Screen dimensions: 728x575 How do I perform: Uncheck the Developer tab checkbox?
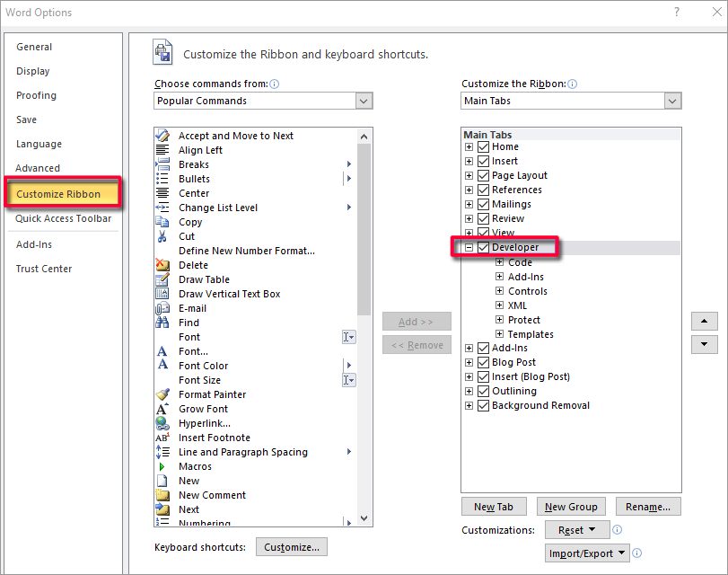[483, 247]
